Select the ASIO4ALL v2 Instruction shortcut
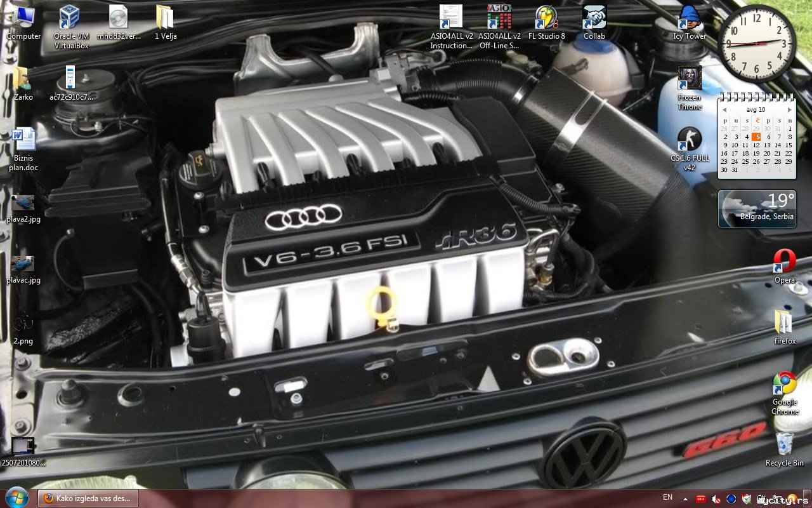Screen dimensions: 812x508 pyautogui.click(x=451, y=27)
